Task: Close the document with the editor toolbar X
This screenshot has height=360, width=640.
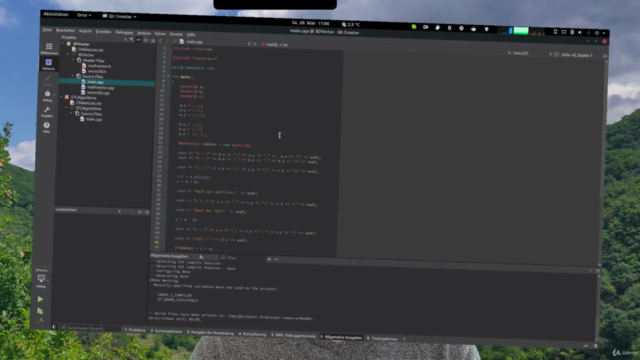Action: tap(256, 44)
